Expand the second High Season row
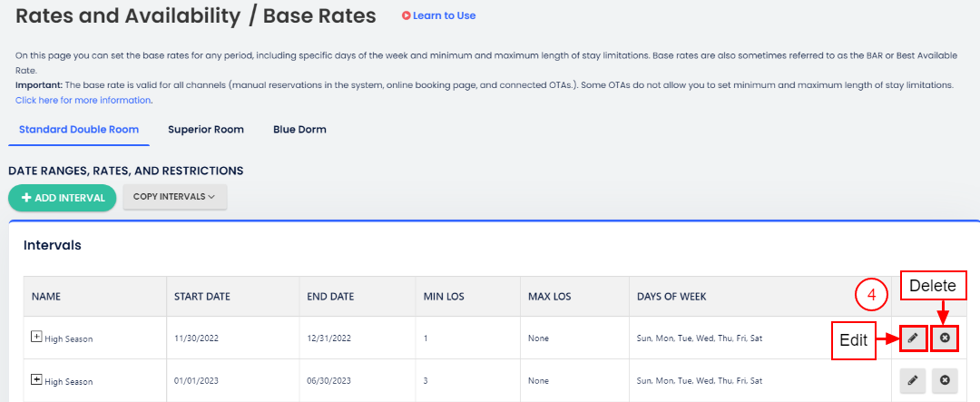The width and height of the screenshot is (980, 402). point(36,380)
